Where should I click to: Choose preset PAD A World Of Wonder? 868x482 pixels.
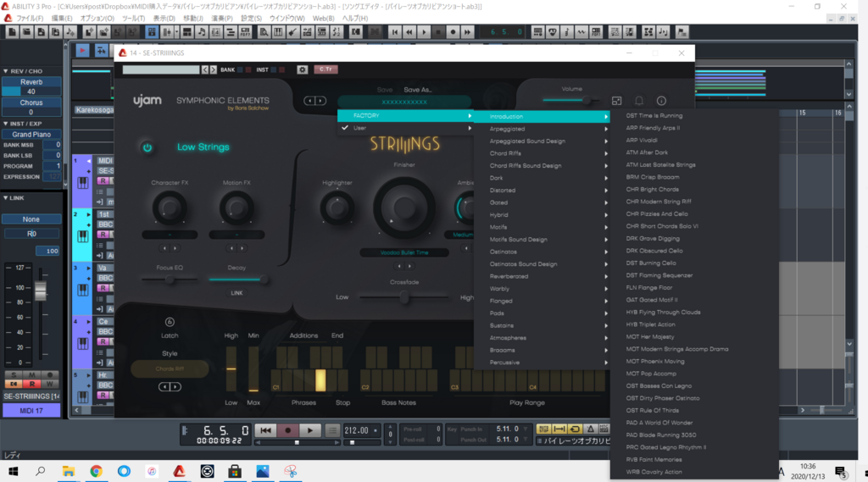[x=659, y=423]
